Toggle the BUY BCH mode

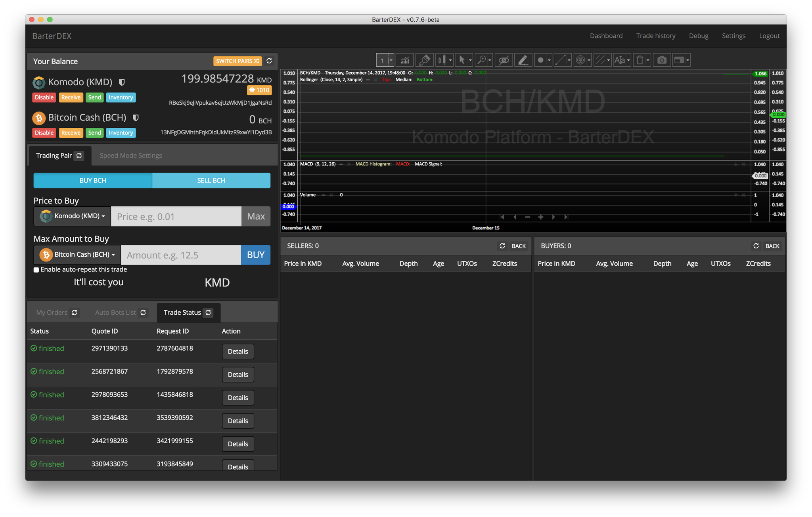(93, 181)
